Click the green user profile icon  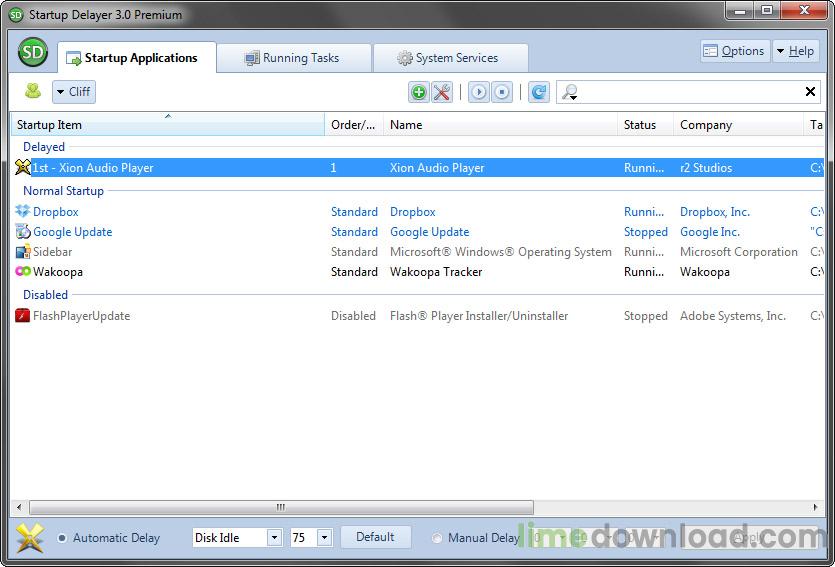click(33, 91)
